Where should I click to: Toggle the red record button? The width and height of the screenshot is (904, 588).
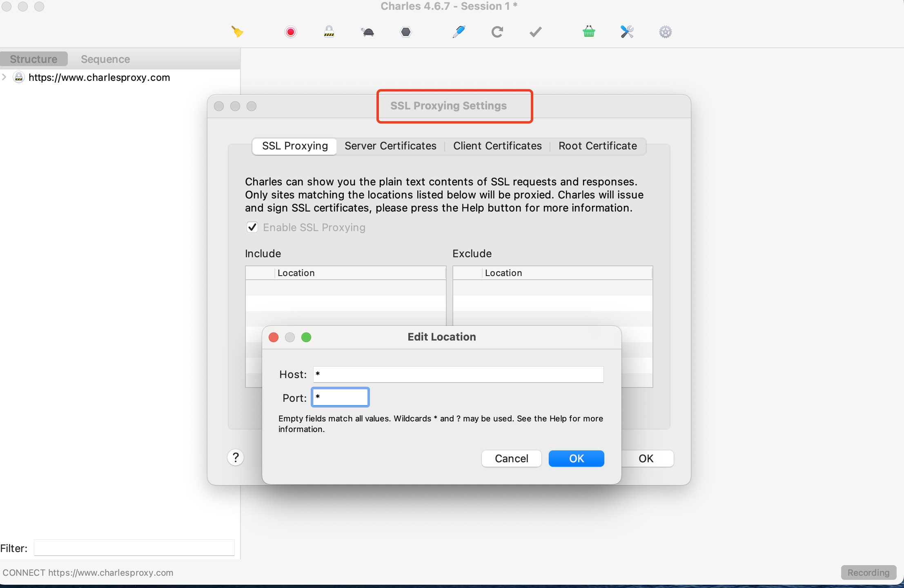pyautogui.click(x=290, y=32)
